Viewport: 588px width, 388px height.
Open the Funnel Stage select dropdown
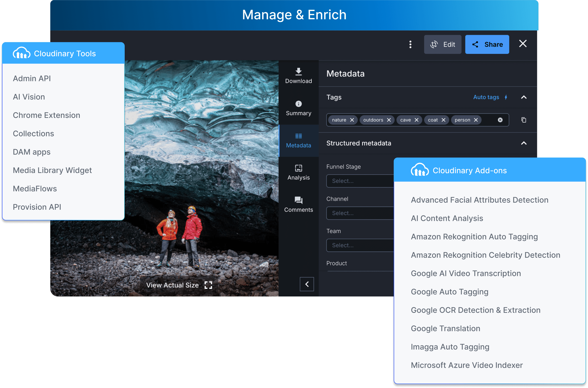click(x=360, y=181)
